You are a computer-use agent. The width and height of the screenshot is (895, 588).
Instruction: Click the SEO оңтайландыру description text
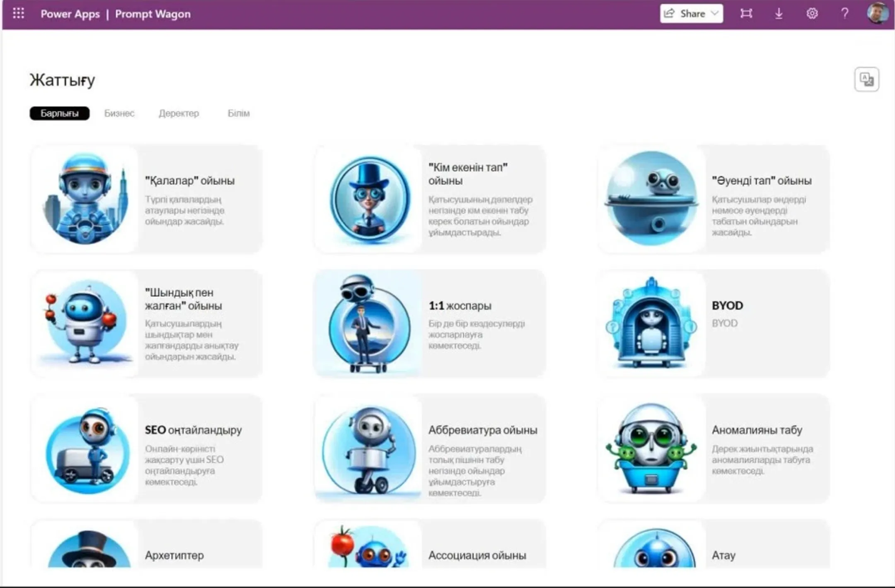(184, 465)
